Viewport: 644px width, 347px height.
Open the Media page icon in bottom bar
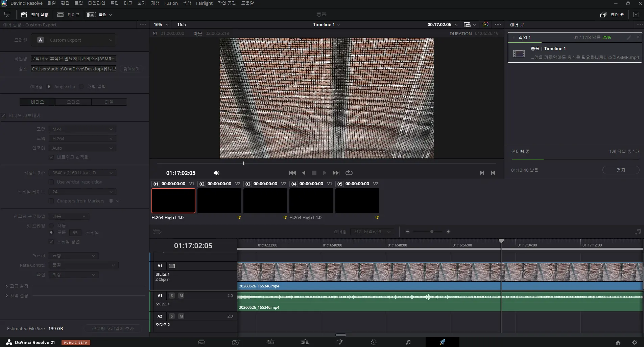tap(201, 342)
